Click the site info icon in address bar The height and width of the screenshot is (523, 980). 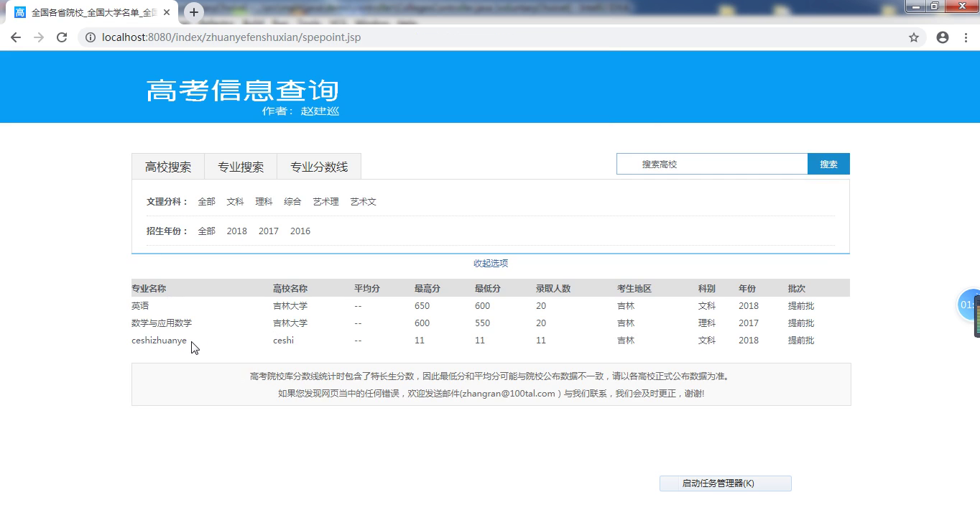(x=91, y=37)
